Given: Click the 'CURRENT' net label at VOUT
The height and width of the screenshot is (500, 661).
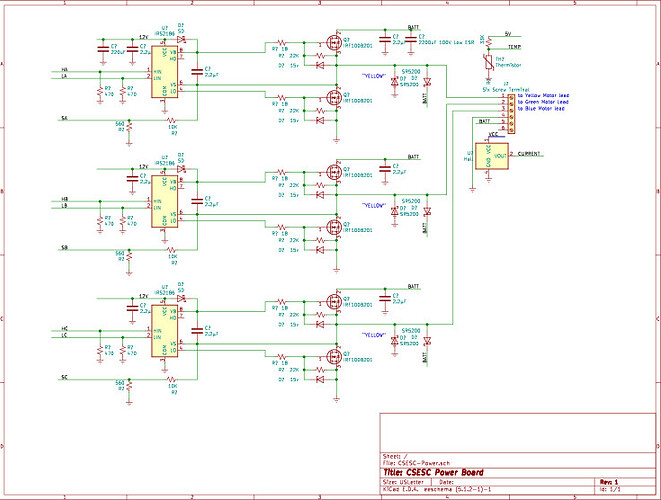Looking at the screenshot, I should (x=529, y=153).
